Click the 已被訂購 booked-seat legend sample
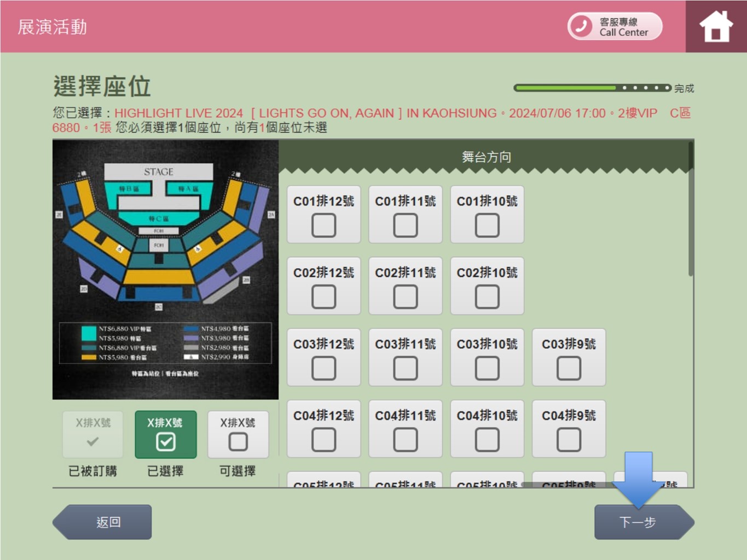Screen dimensions: 747x560 93,435
